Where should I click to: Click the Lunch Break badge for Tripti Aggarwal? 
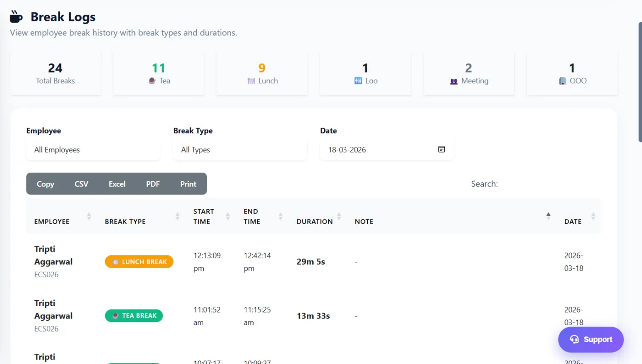[x=139, y=262]
